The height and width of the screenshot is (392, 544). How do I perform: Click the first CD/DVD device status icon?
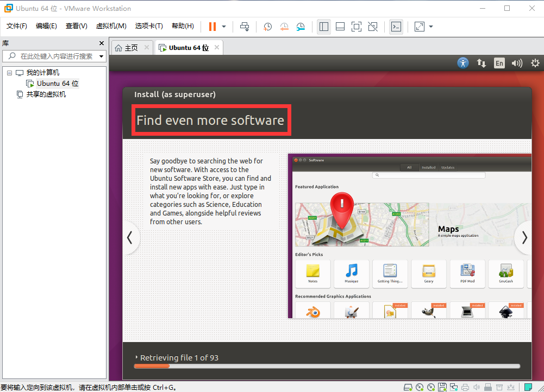pyautogui.click(x=420, y=387)
